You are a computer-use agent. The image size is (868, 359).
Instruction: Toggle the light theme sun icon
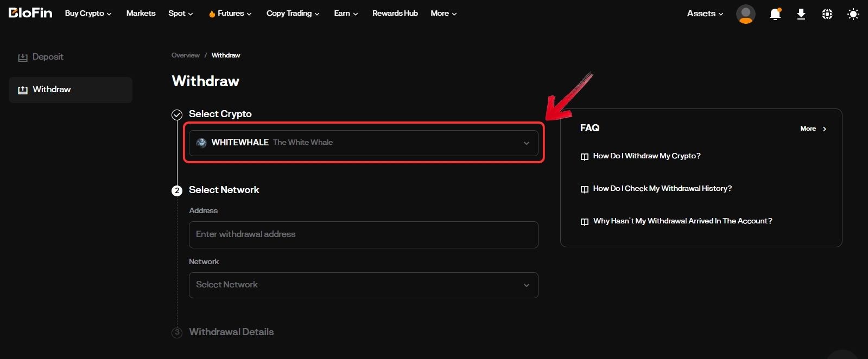(x=853, y=14)
